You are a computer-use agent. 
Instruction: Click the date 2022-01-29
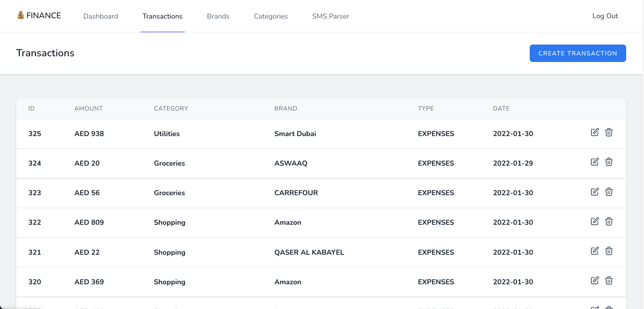(513, 163)
